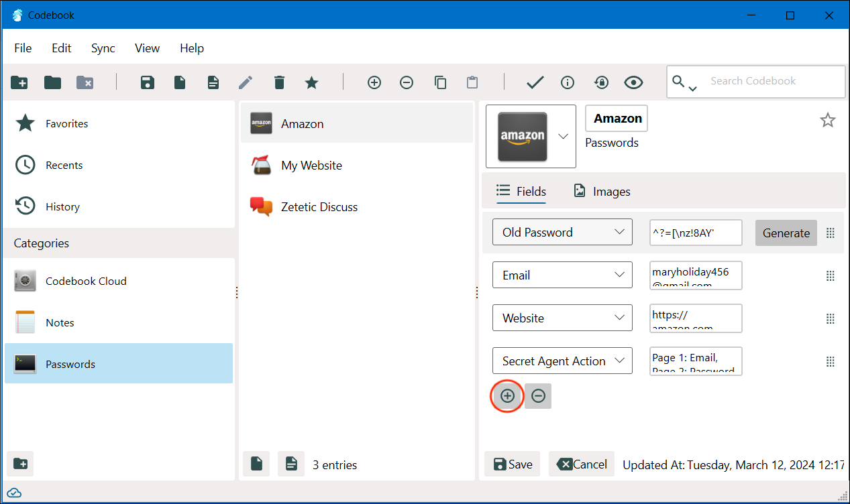
Task: Click the new entry blank page toolbar icon
Action: (x=180, y=82)
